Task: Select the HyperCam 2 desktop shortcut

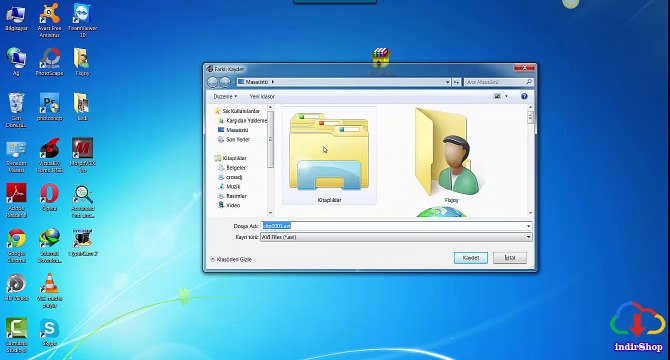Action: pos(82,242)
